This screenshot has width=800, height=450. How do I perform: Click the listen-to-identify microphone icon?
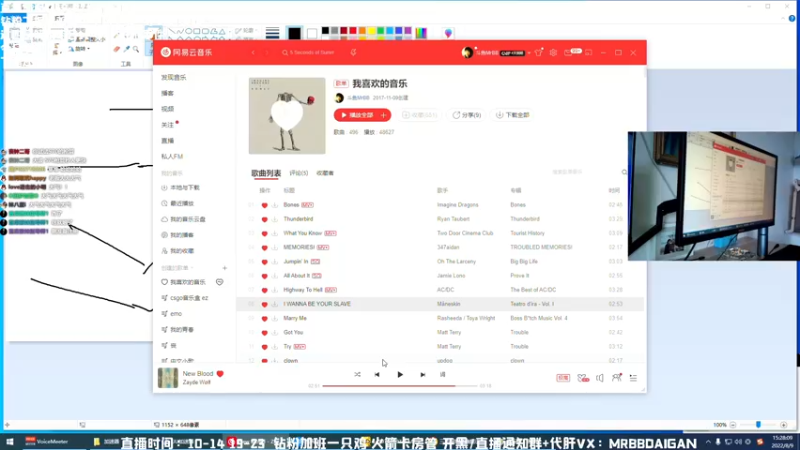click(353, 53)
